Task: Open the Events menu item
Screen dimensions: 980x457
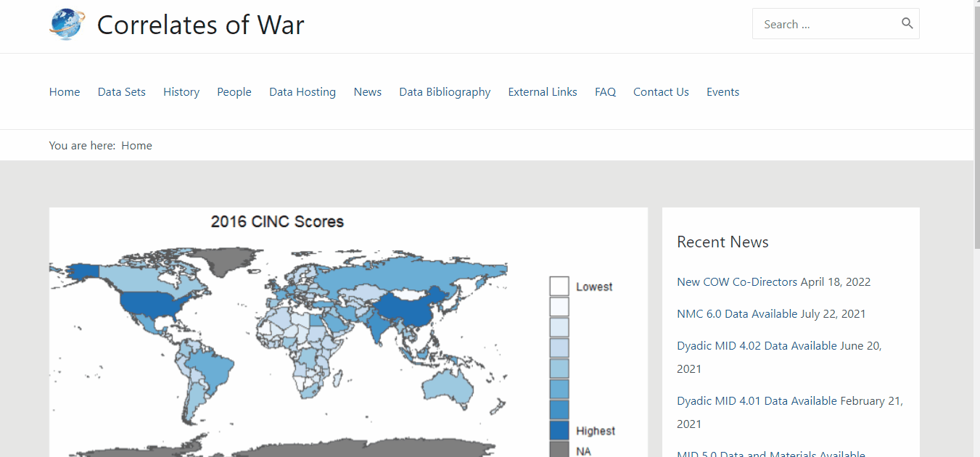Action: tap(722, 92)
